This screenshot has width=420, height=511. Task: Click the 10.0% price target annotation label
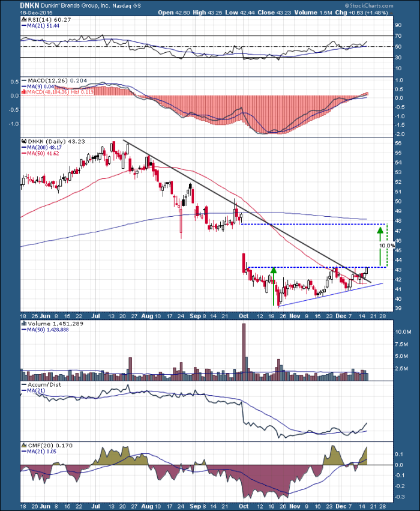pos(387,246)
